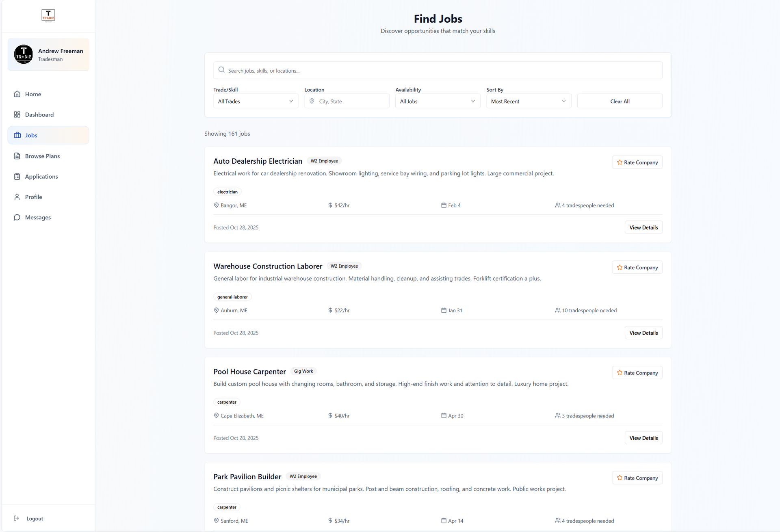780x532 pixels.
Task: Go to Browse Plans in sidebar
Action: 42,156
